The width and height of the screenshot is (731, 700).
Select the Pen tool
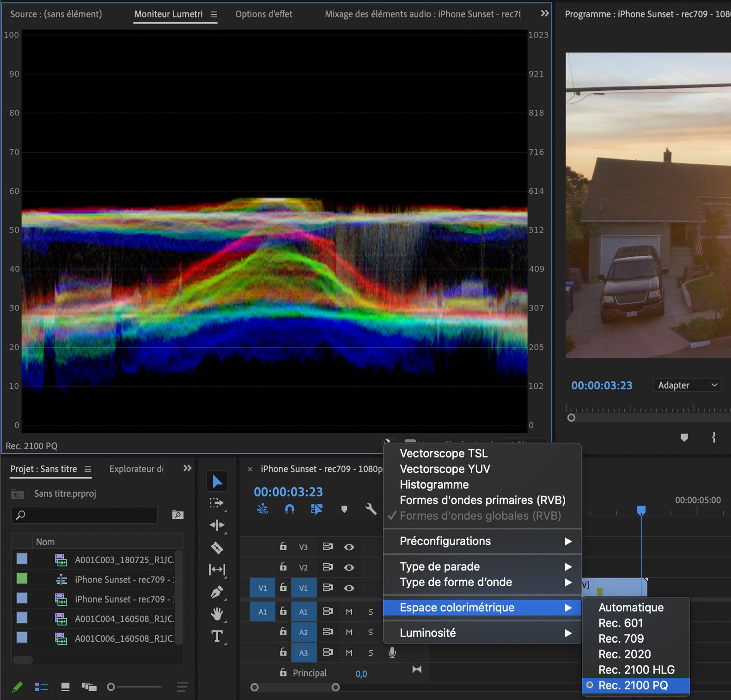217,592
